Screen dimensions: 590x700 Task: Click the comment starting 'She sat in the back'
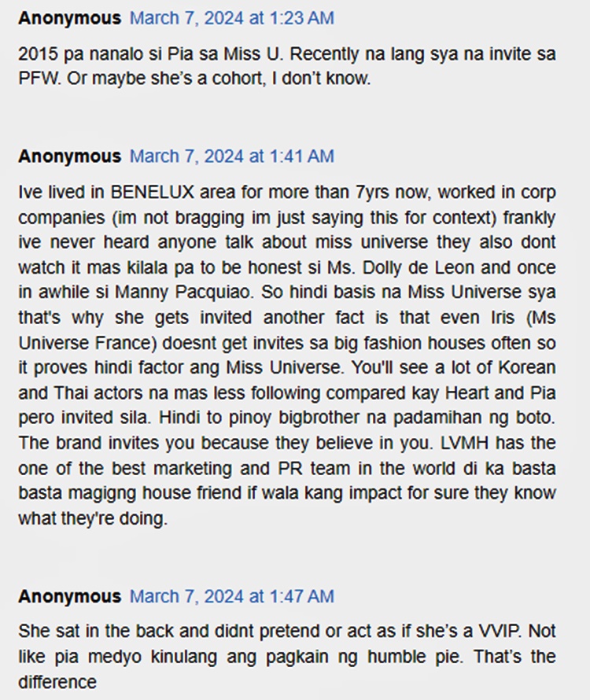pyautogui.click(x=286, y=657)
